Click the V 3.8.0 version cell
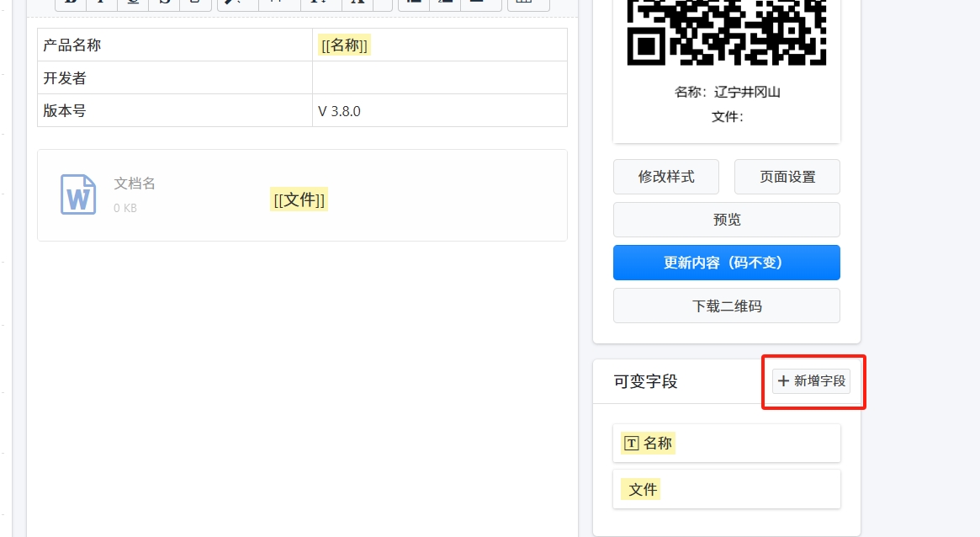Screen dimensions: 980x537 (x=439, y=111)
